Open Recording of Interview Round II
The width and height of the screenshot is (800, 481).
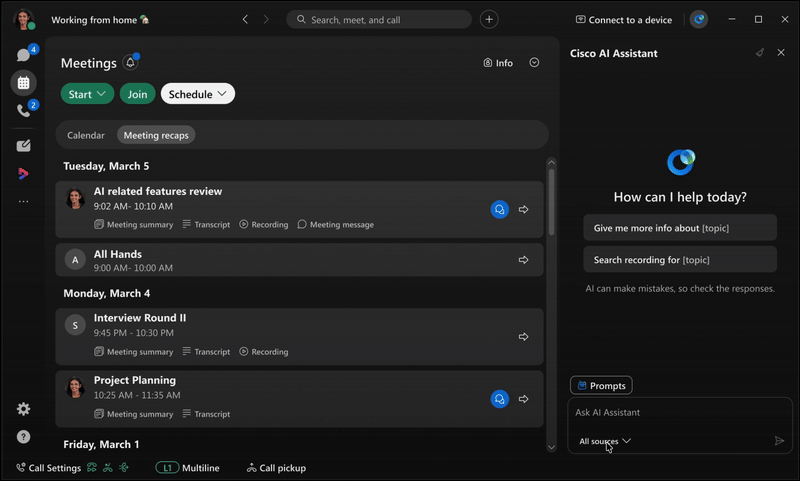264,351
